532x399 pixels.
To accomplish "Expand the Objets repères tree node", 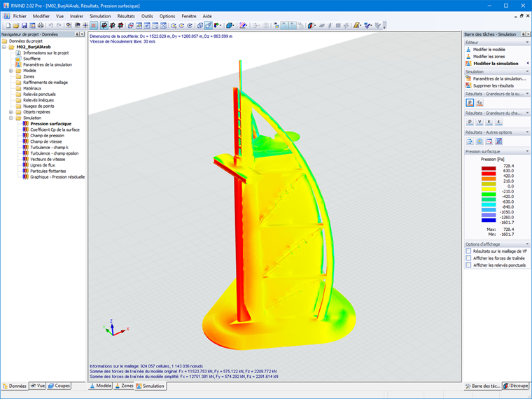I will tap(11, 112).
